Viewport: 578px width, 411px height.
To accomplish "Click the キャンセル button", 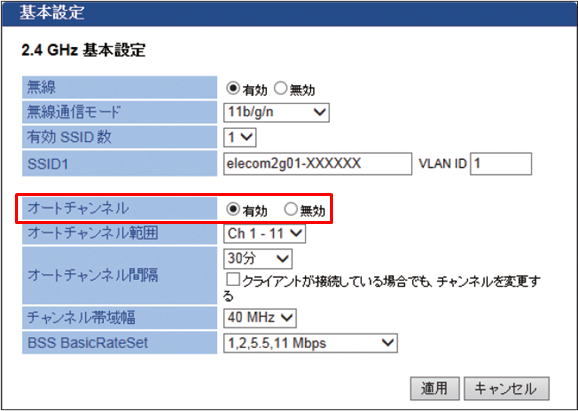I will 506,389.
